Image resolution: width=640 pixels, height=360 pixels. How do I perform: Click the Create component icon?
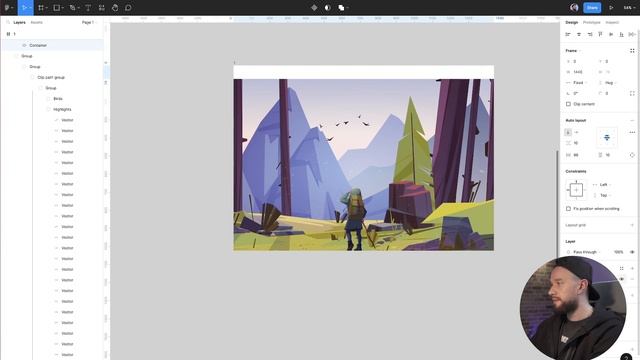pyautogui.click(x=314, y=7)
